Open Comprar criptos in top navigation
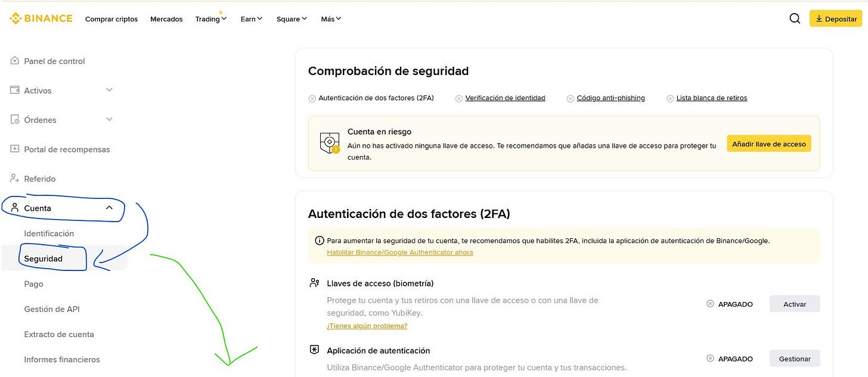 [111, 19]
